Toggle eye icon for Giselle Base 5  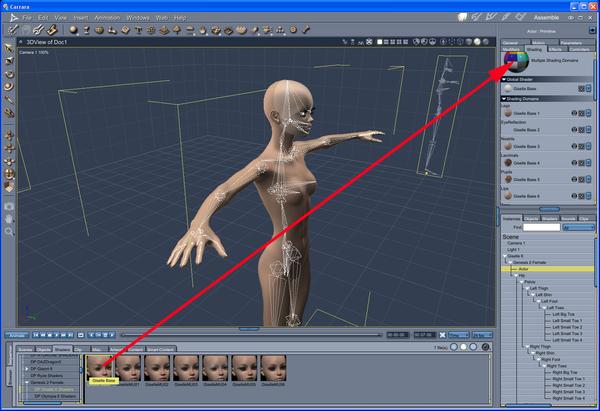[x=574, y=179]
